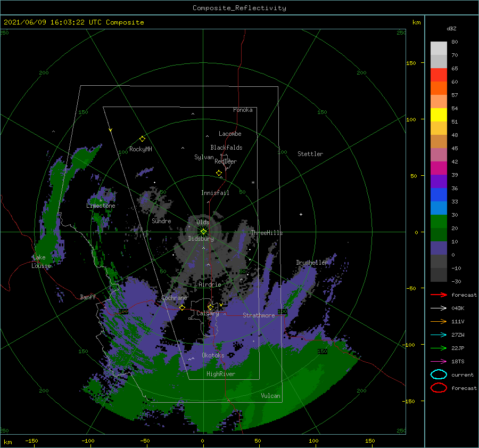The height and width of the screenshot is (448, 479).
Task: Click the HighRiver city label
Action: pyautogui.click(x=221, y=374)
